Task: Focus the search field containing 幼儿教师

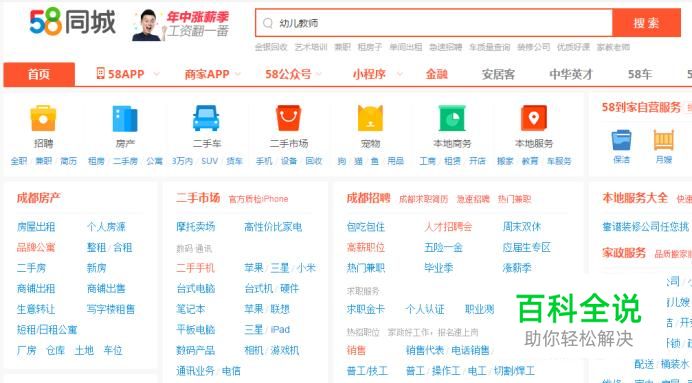Action: pyautogui.click(x=434, y=23)
